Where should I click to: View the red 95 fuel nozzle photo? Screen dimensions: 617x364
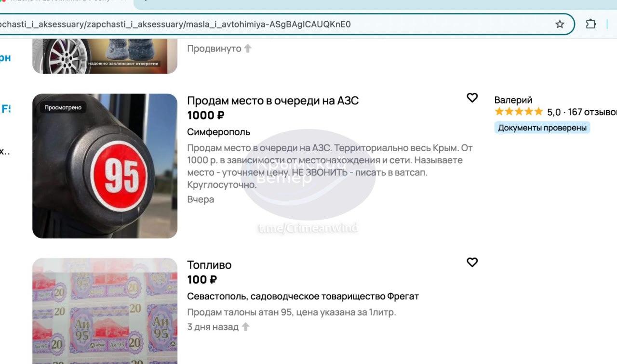pos(105,166)
